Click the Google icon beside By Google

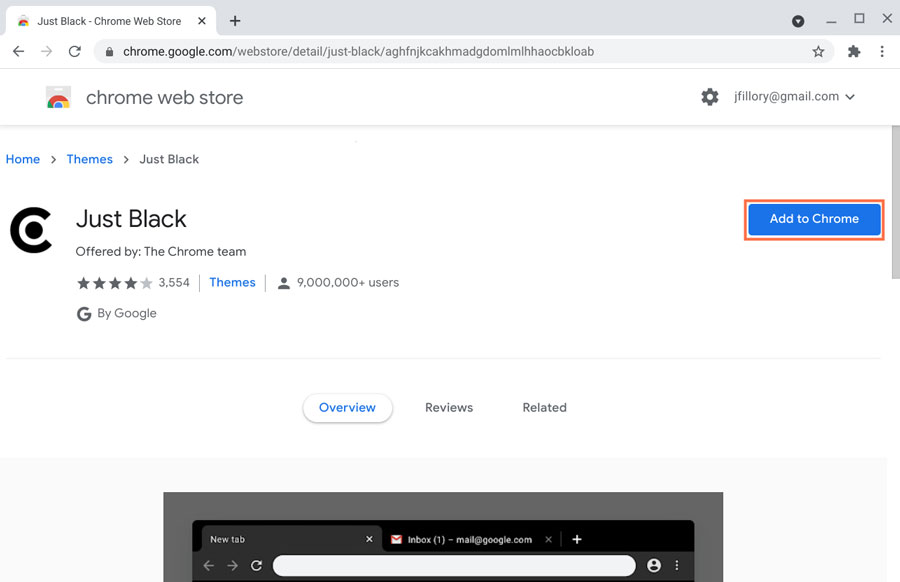pyautogui.click(x=84, y=313)
